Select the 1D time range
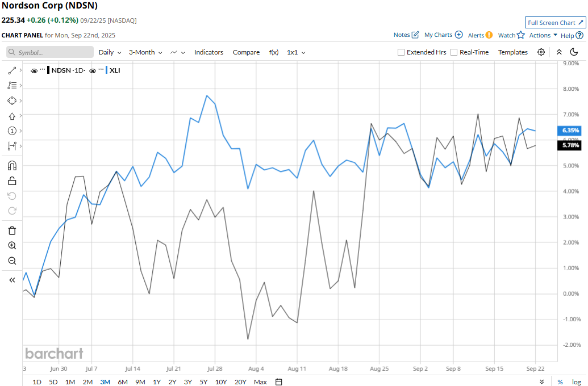 pos(37,381)
